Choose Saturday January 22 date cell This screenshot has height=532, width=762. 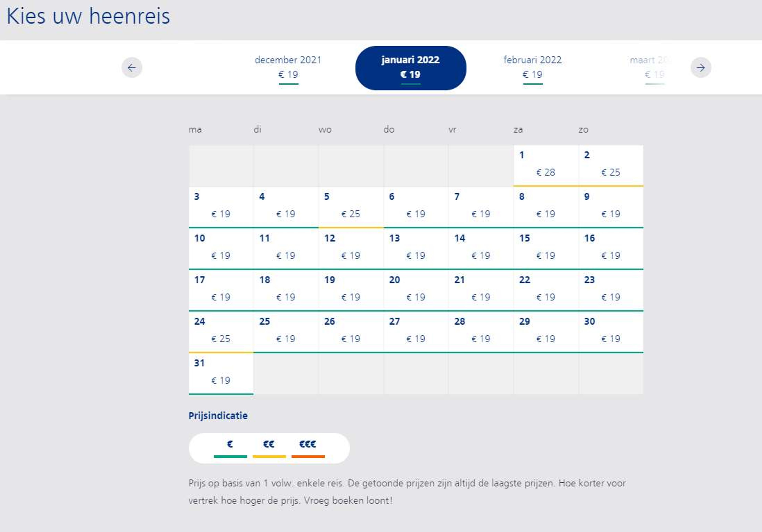(546, 291)
